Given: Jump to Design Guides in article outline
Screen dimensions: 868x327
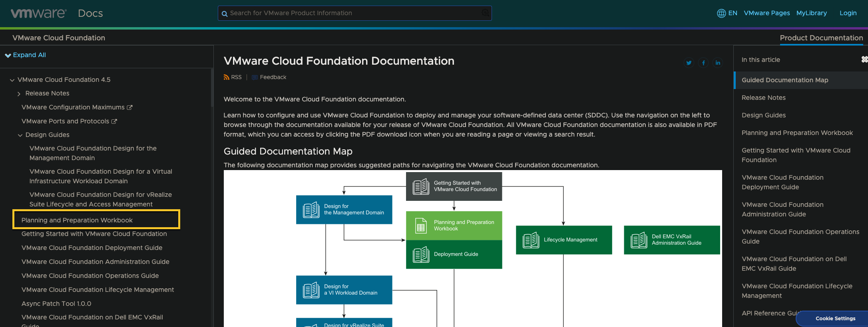Looking at the screenshot, I should [x=764, y=115].
